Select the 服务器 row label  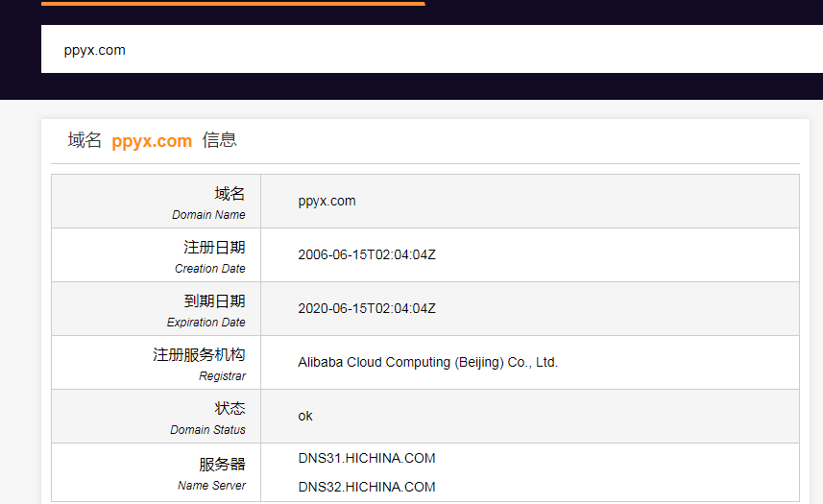tap(222, 465)
